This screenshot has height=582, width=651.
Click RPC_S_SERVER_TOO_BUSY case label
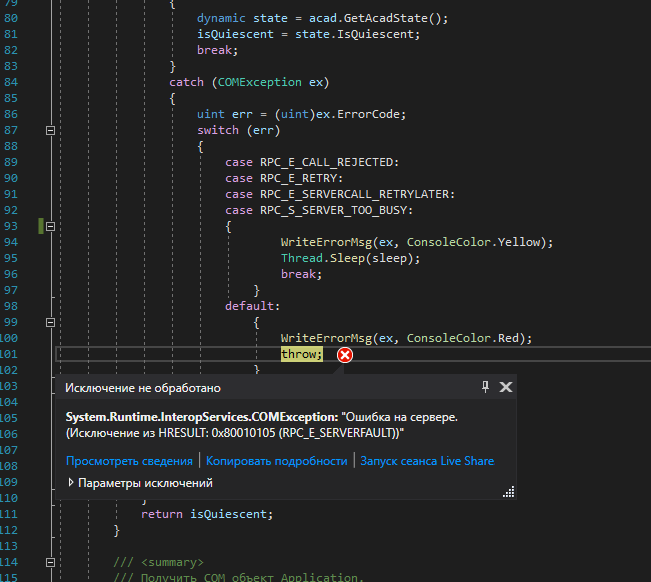pos(336,210)
